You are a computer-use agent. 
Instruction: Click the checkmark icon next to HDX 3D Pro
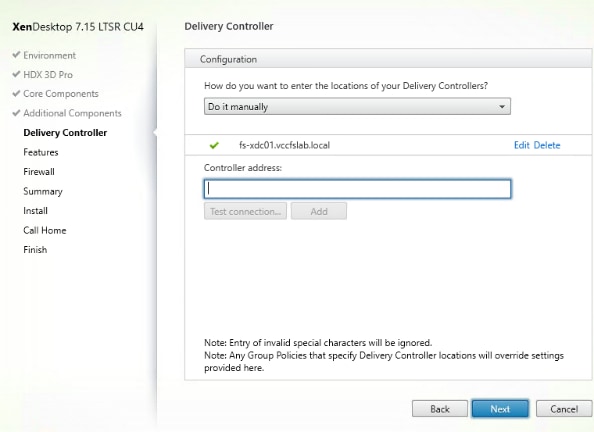[x=16, y=74]
